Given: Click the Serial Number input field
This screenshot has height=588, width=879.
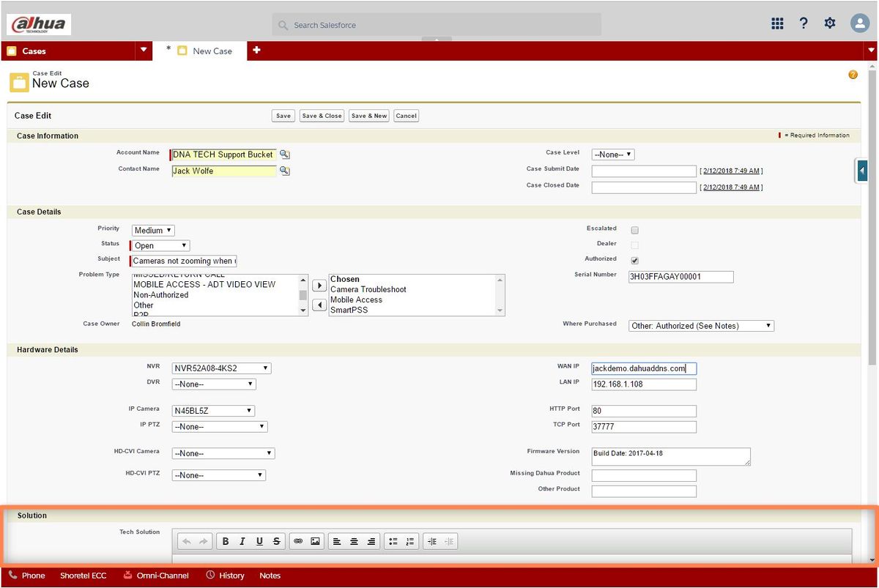Looking at the screenshot, I should pyautogui.click(x=680, y=277).
